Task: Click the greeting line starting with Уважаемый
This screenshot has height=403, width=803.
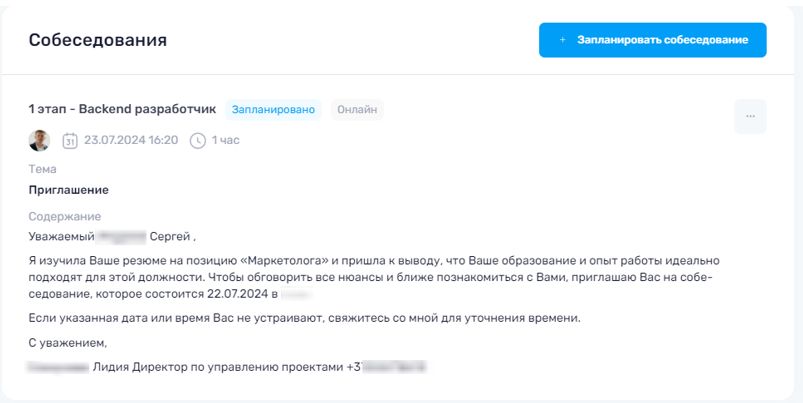Action: click(x=112, y=237)
